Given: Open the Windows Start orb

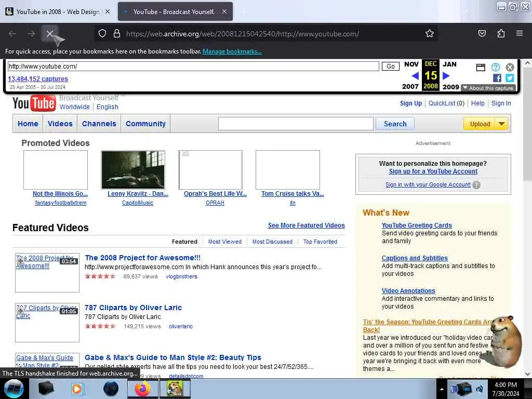Looking at the screenshot, I should click(x=14, y=389).
